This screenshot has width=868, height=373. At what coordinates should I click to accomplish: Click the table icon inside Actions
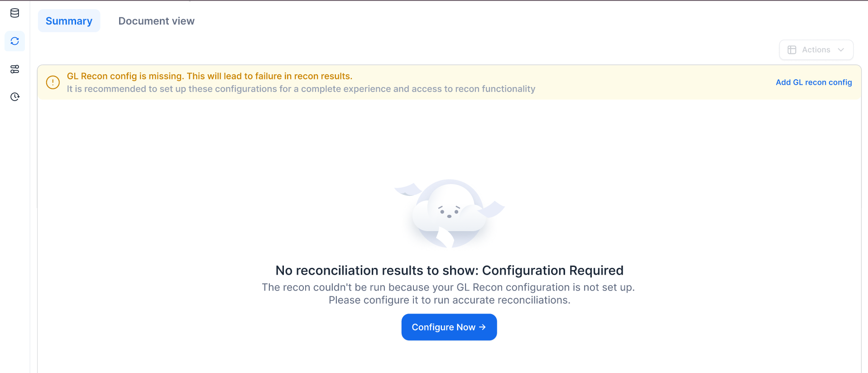point(792,50)
